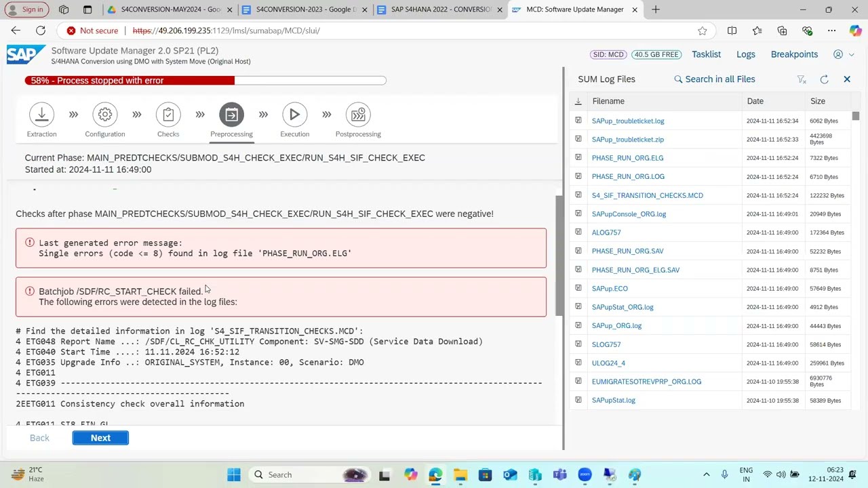Click the file icon beside SAPup_troubleticket.log

(578, 121)
